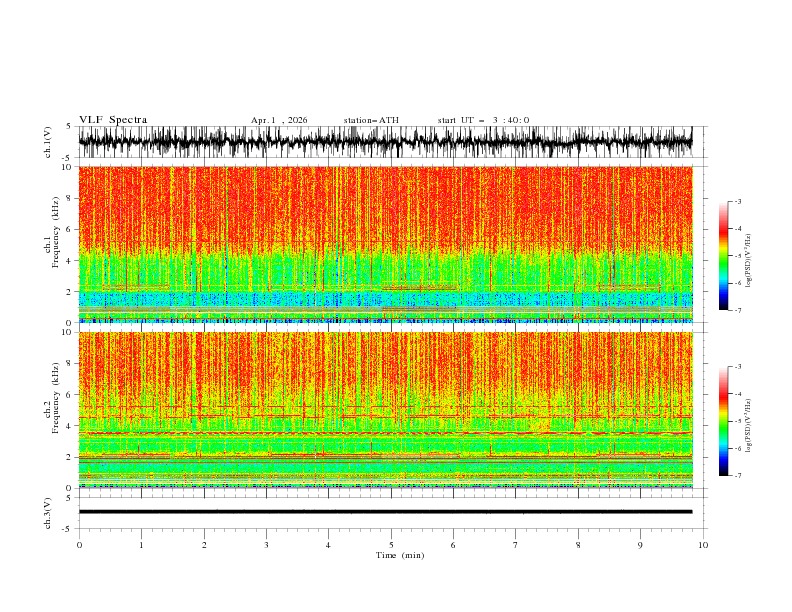
Task: Click the ch.1 spectrogram color scale bar
Action: (723, 256)
